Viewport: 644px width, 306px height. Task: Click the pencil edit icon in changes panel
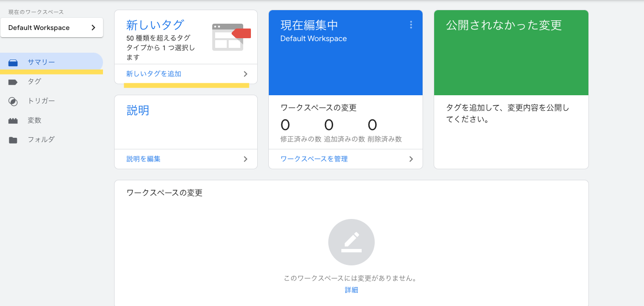tap(351, 242)
